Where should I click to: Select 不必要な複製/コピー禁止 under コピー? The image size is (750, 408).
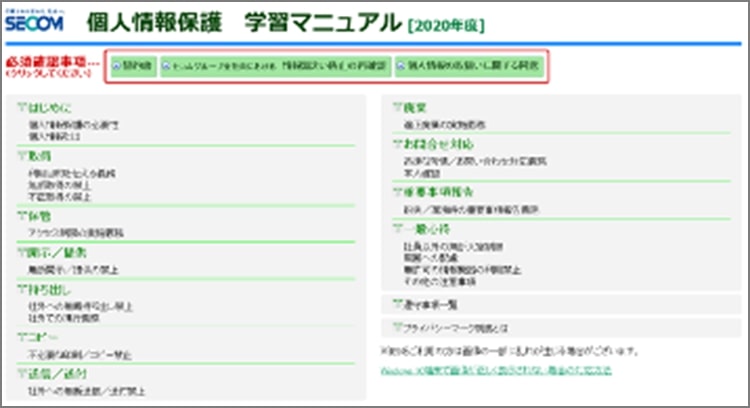(80, 355)
